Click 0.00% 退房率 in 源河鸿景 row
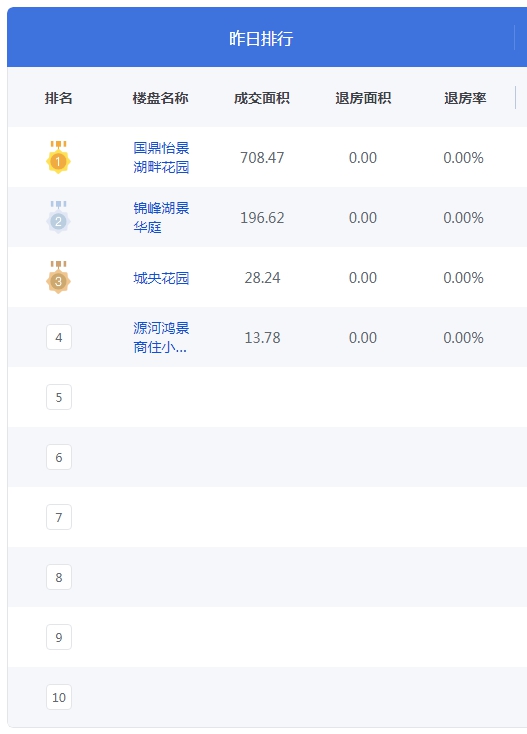Screen dimensions: 527x734 click(463, 338)
